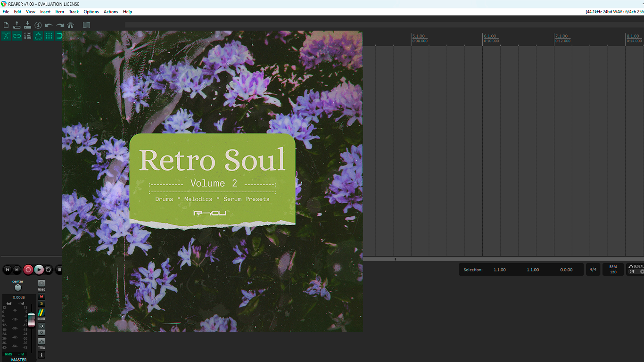The width and height of the screenshot is (644, 362).
Task: Open Project settings info icon
Action: (x=38, y=25)
